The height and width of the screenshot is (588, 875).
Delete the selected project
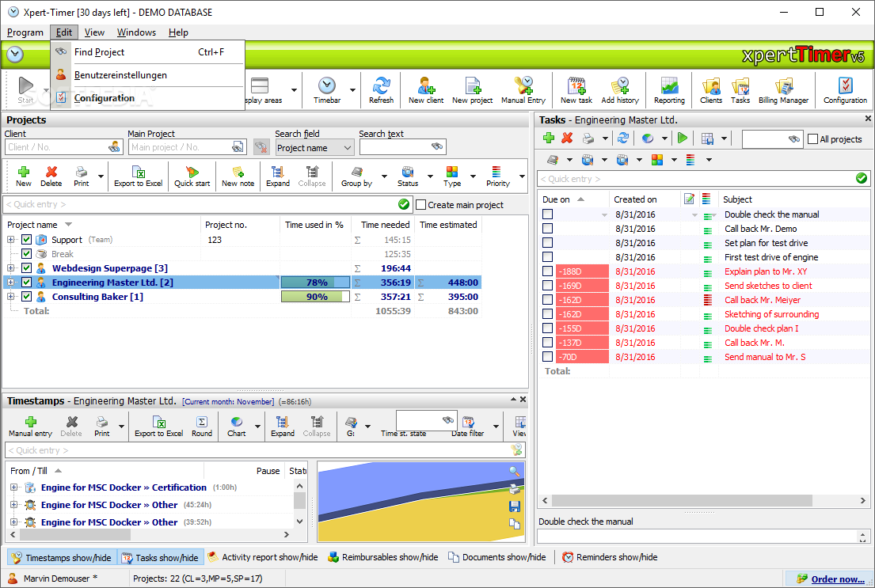pos(51,176)
